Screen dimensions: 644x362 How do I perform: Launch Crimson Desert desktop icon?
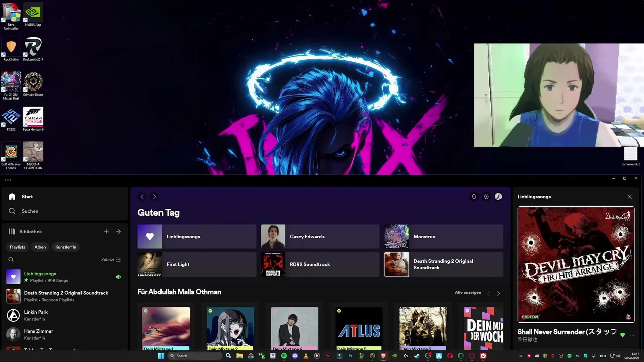point(33,84)
